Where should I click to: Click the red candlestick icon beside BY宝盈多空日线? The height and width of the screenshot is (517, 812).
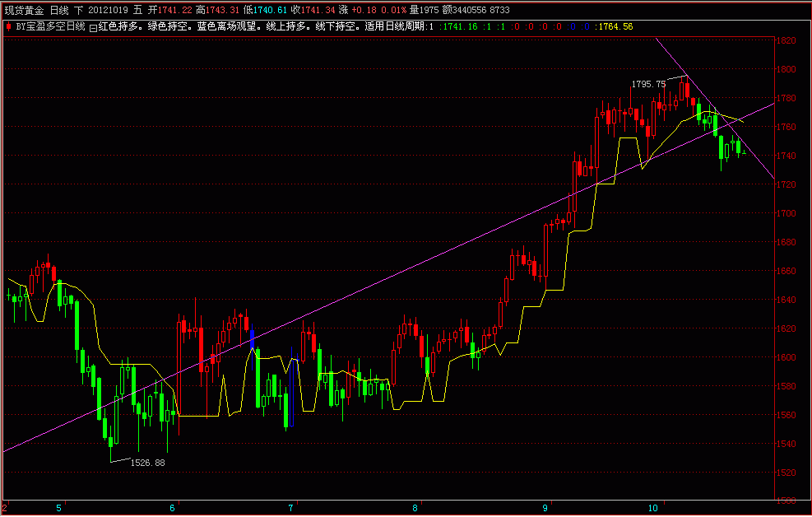pos(8,26)
